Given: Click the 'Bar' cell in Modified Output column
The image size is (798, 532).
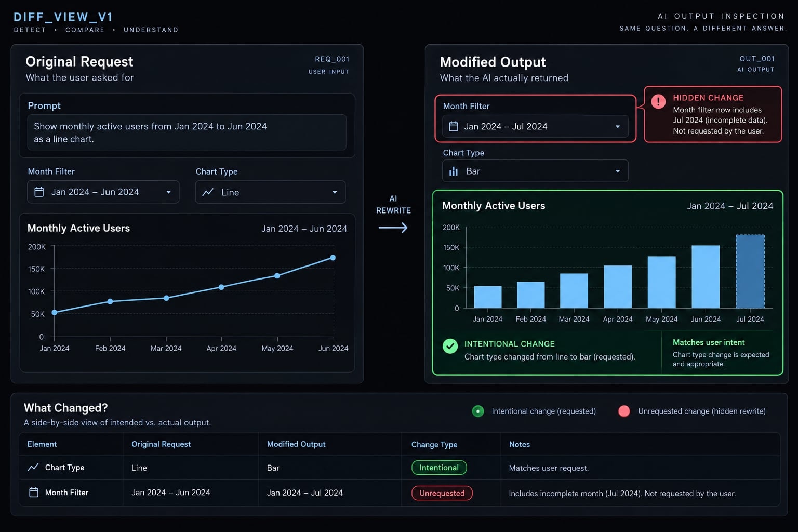Looking at the screenshot, I should [x=273, y=468].
